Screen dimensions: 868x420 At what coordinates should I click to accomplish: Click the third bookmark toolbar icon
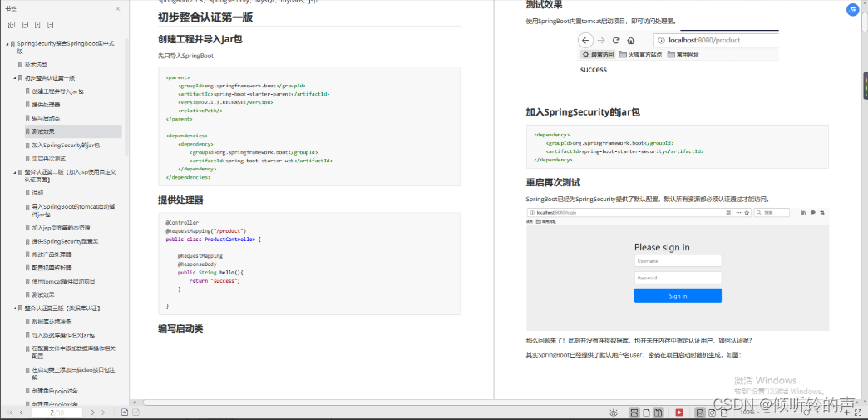click(x=37, y=25)
